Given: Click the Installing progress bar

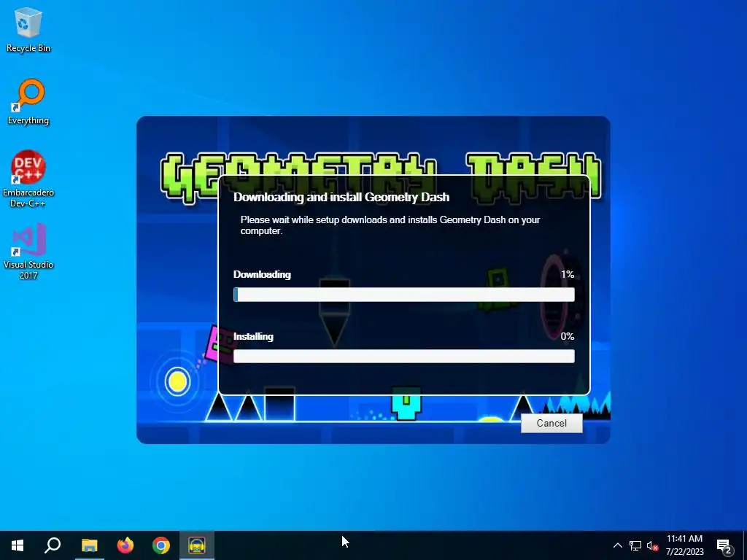Looking at the screenshot, I should [404, 356].
